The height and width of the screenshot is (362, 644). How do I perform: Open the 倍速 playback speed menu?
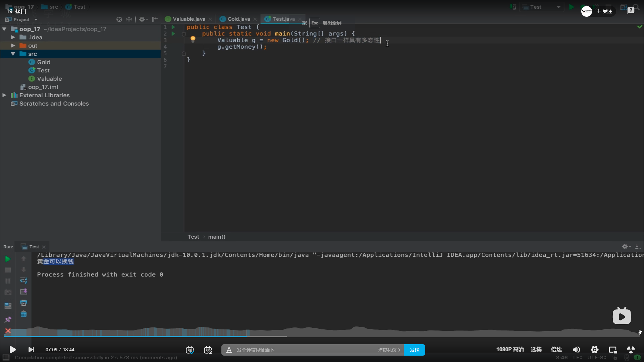556,349
